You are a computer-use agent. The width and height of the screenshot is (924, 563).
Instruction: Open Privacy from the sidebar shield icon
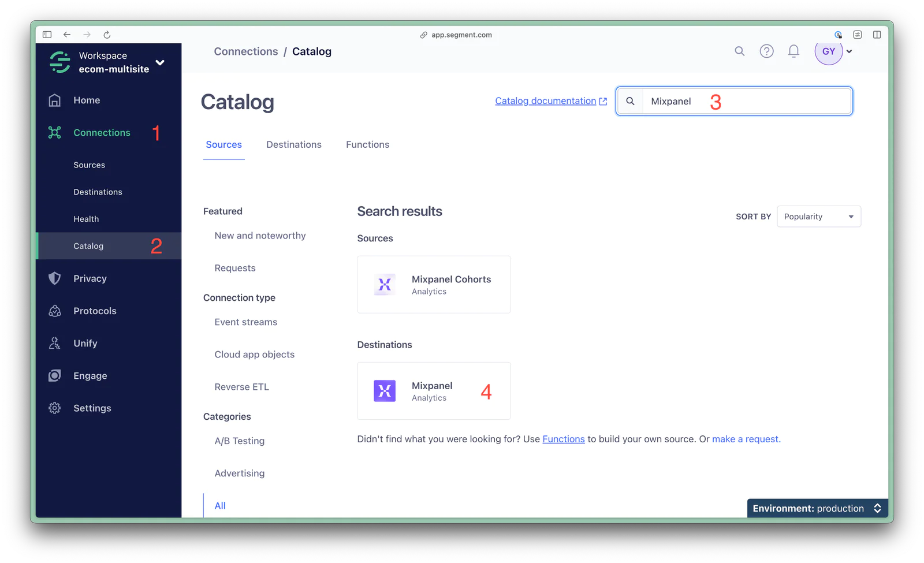(54, 278)
